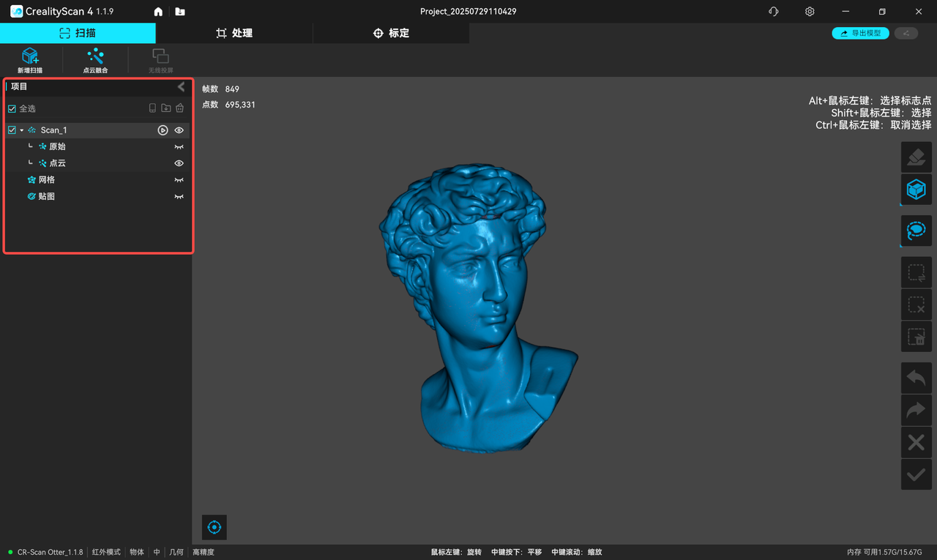Click the CrealityScan logo icon
Image resolution: width=937 pixels, height=560 pixels.
pyautogui.click(x=16, y=12)
